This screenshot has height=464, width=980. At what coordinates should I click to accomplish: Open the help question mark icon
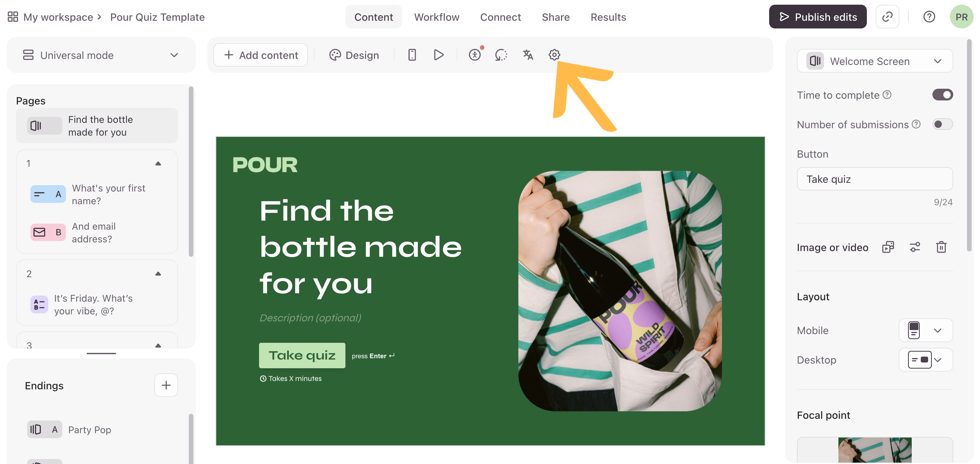click(929, 17)
